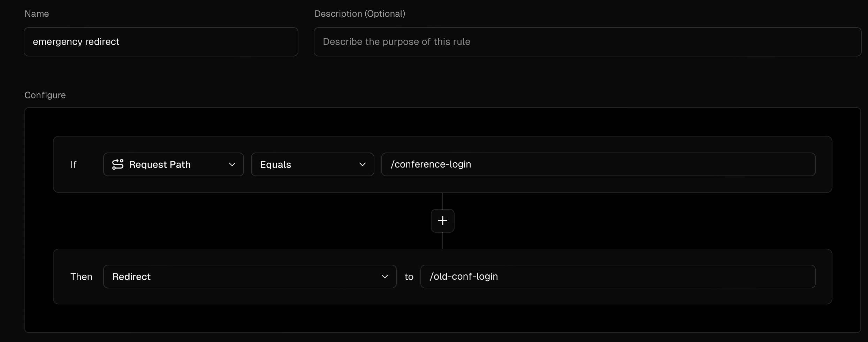Screen dimensions: 868x342
Task: Click the to label before the destination field
Action: click(409, 276)
